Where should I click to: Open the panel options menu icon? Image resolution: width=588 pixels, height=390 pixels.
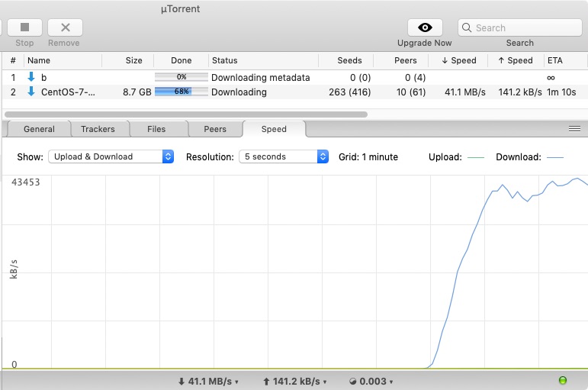pos(574,129)
